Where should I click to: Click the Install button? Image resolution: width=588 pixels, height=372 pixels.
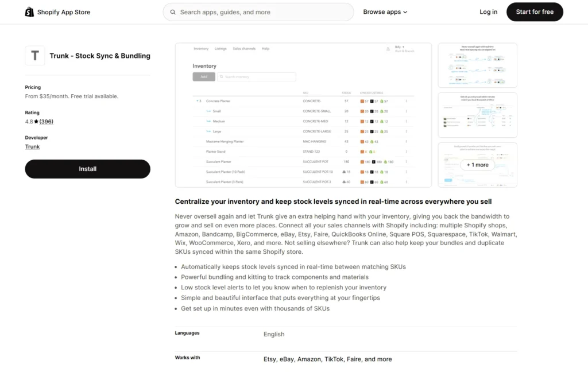[87, 169]
